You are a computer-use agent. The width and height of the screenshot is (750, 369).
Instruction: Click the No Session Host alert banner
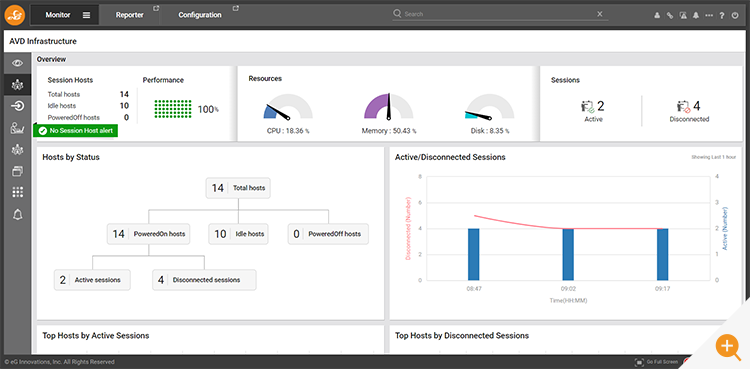(x=75, y=131)
